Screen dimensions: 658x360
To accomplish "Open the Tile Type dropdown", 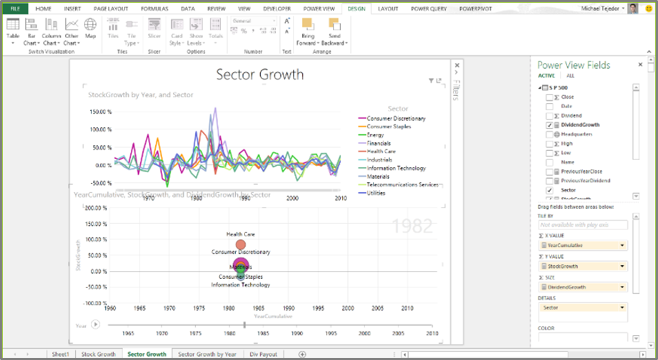I will [x=131, y=31].
